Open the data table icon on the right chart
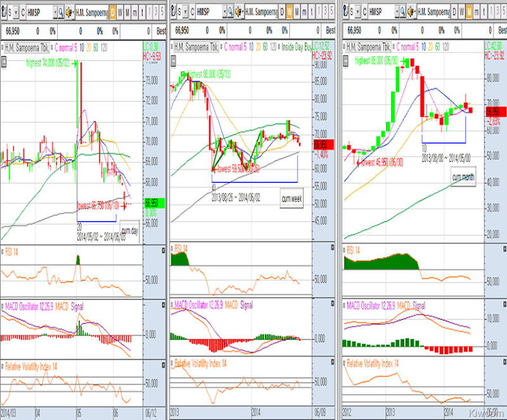 [345, 61]
